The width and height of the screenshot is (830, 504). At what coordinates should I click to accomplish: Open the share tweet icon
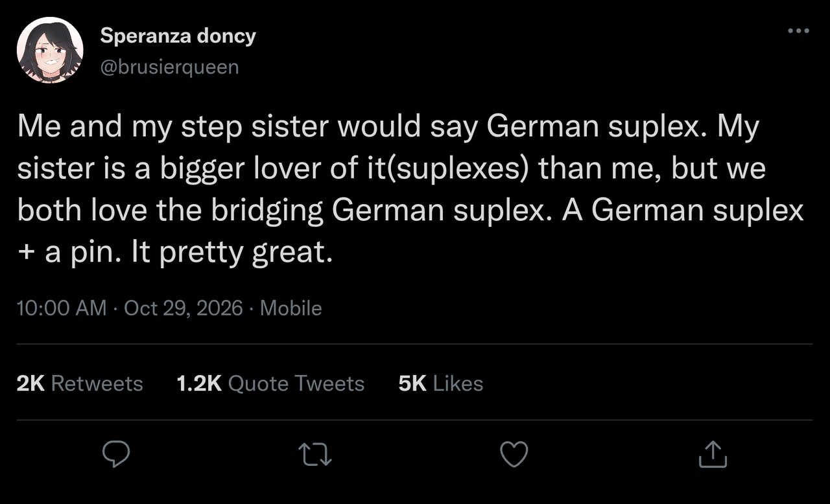[x=713, y=453]
